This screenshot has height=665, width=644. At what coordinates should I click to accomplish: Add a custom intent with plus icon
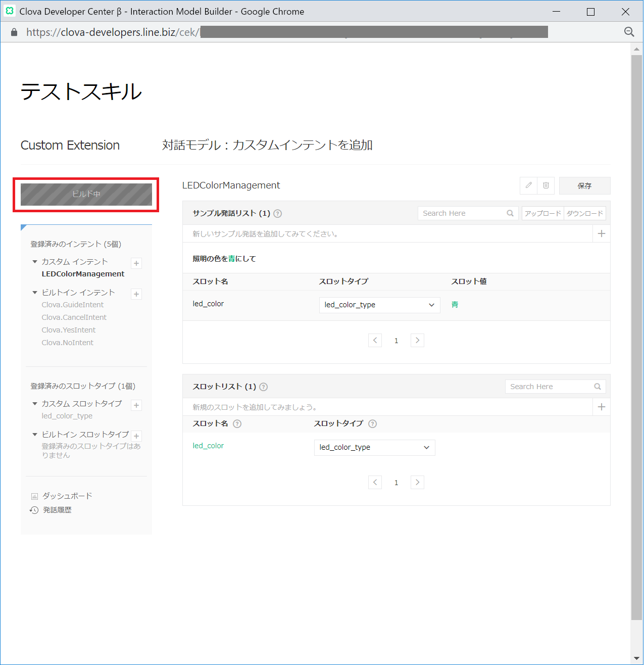tap(136, 263)
